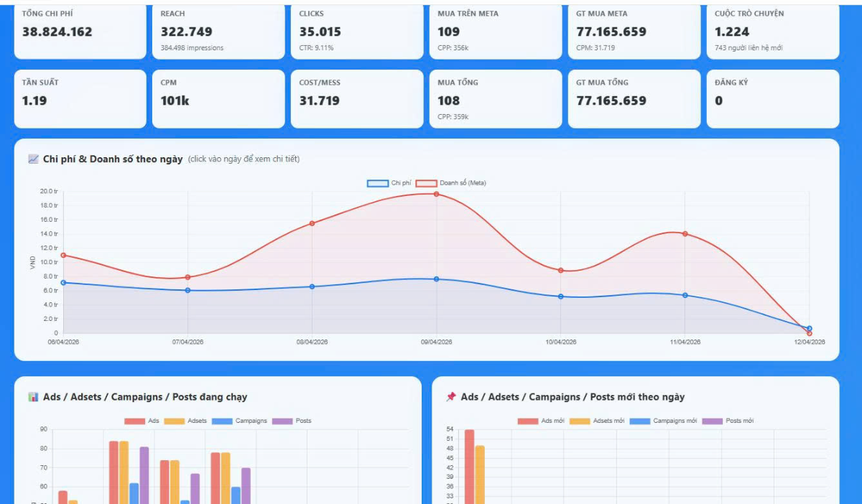The width and height of the screenshot is (862, 504).
Task: Click the 384.498 impressions subtext
Action: [x=192, y=48]
